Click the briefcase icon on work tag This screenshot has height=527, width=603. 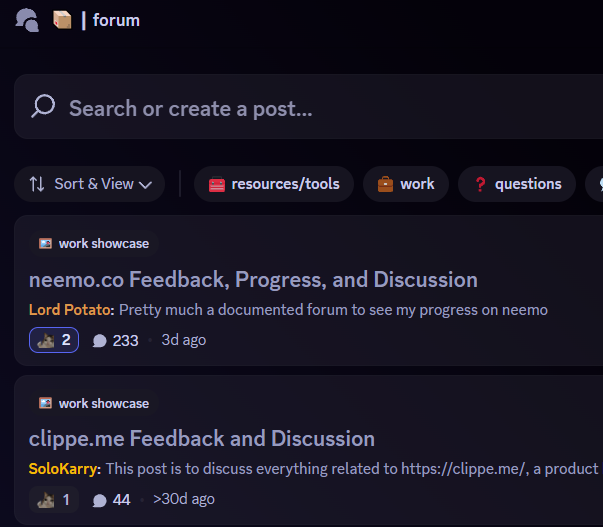click(385, 184)
